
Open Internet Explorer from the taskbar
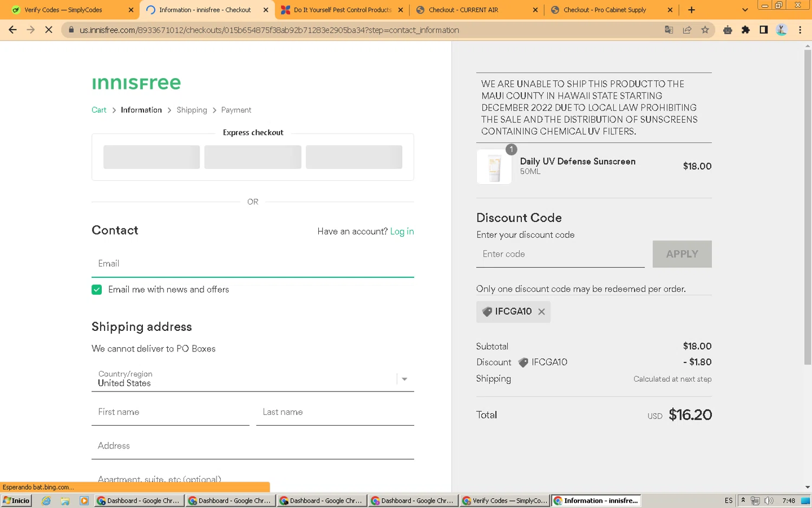[x=46, y=501]
